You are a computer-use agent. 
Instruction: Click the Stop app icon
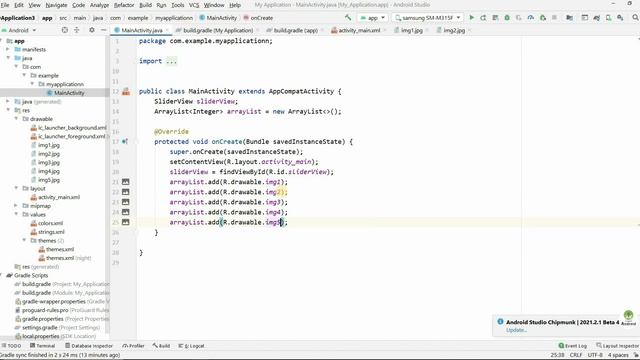pos(554,18)
